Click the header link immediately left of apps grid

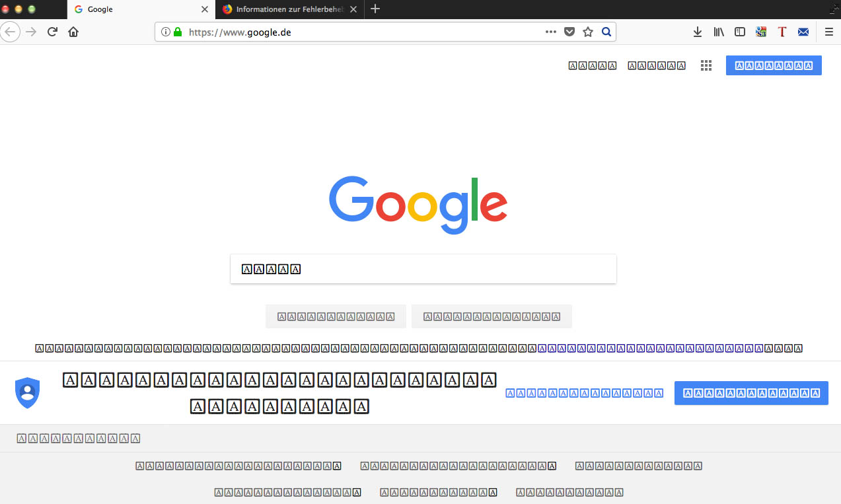[x=657, y=65]
